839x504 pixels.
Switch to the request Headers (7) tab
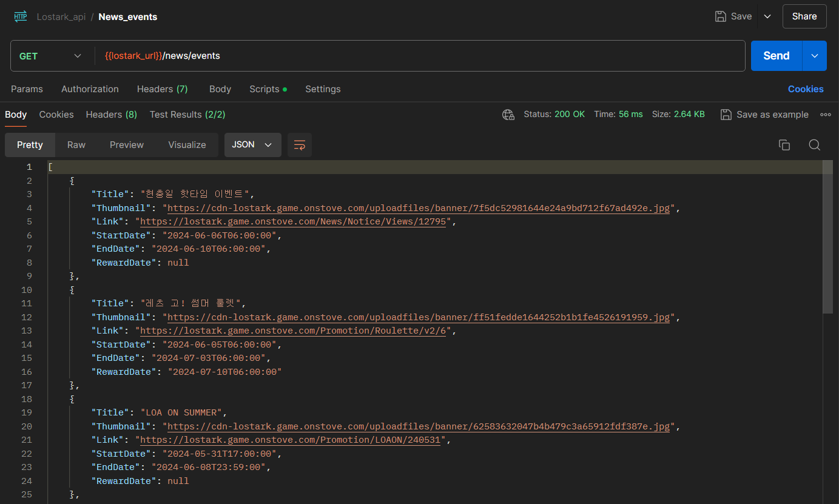[x=162, y=89]
